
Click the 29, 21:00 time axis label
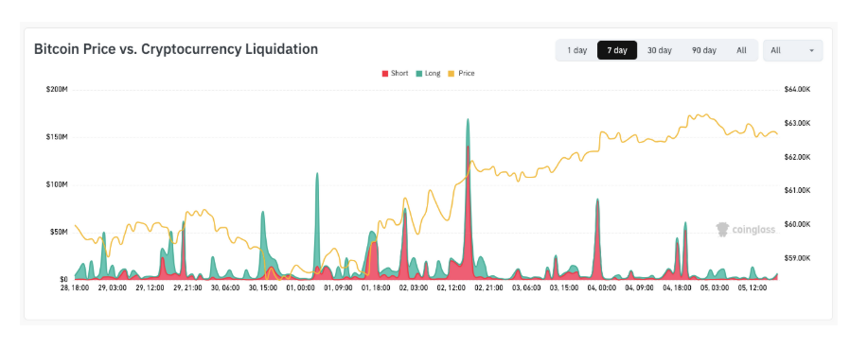pos(187,288)
